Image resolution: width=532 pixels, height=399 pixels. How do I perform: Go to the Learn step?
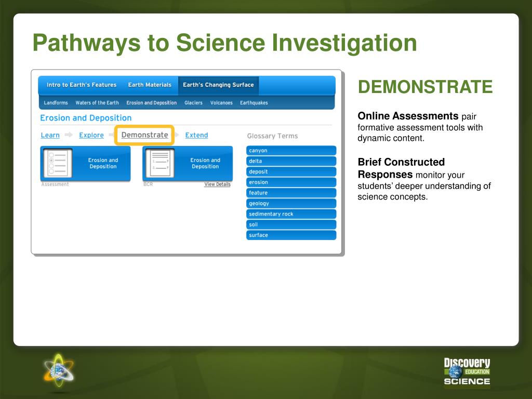click(50, 135)
